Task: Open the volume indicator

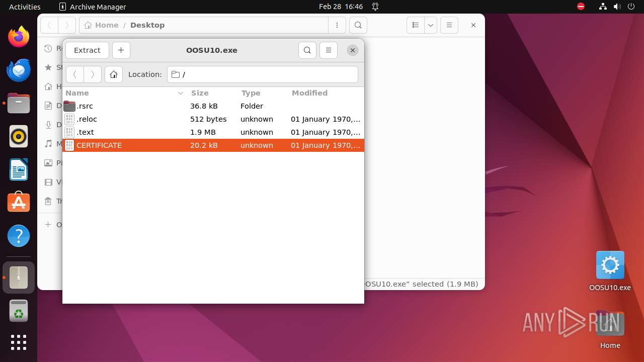Action: (x=617, y=7)
